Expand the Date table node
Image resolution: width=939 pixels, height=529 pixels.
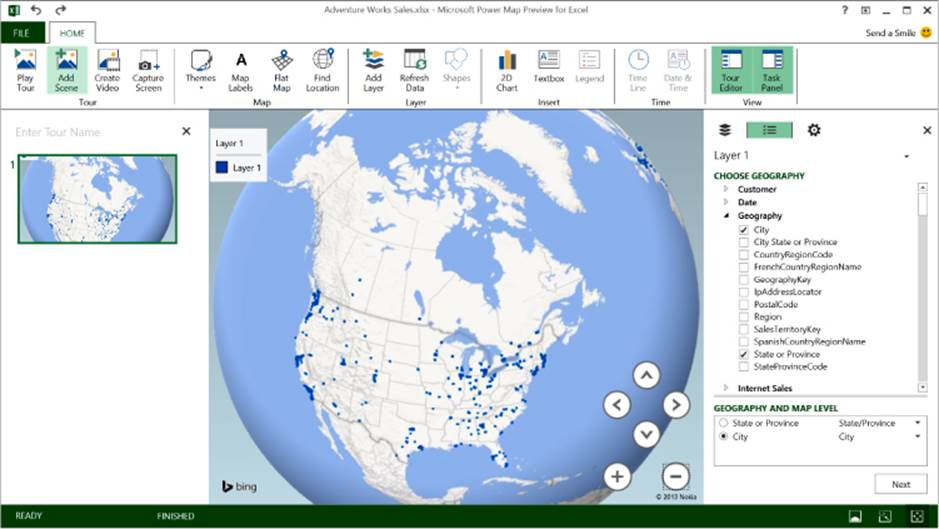(726, 202)
